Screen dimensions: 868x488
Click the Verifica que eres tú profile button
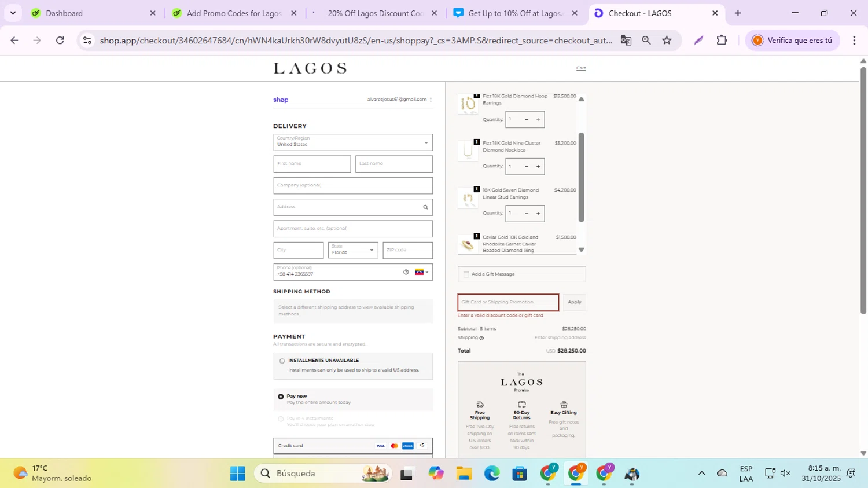[x=793, y=41]
